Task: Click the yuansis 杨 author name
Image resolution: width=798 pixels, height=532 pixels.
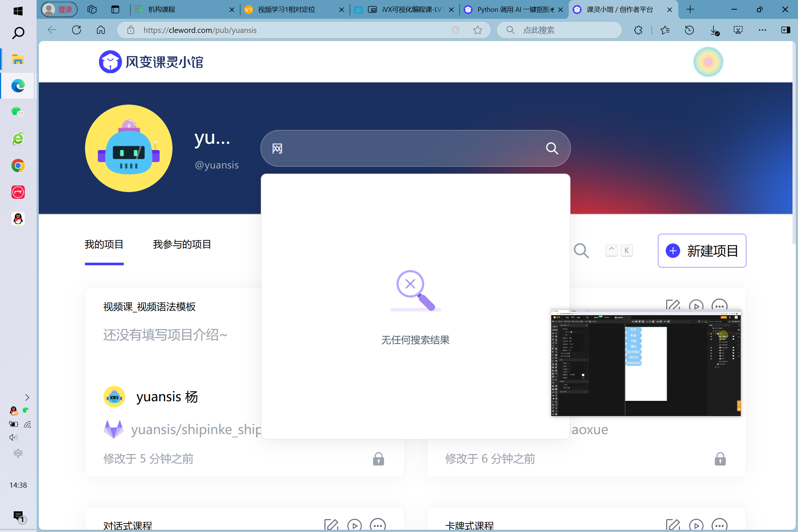Action: 167,397
